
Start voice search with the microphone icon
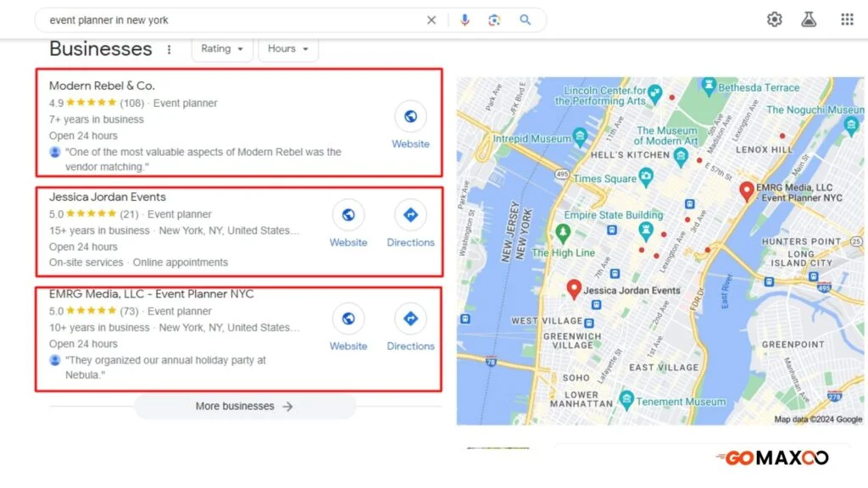[x=465, y=20]
